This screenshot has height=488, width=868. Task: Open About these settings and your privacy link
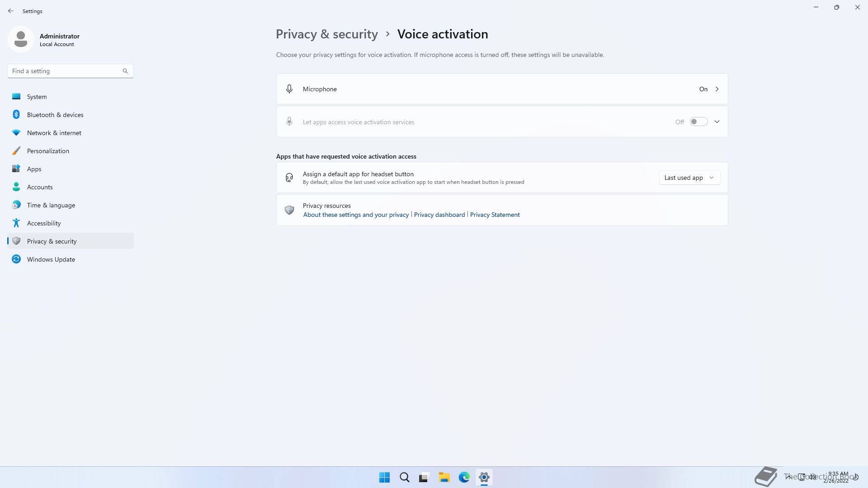coord(356,215)
